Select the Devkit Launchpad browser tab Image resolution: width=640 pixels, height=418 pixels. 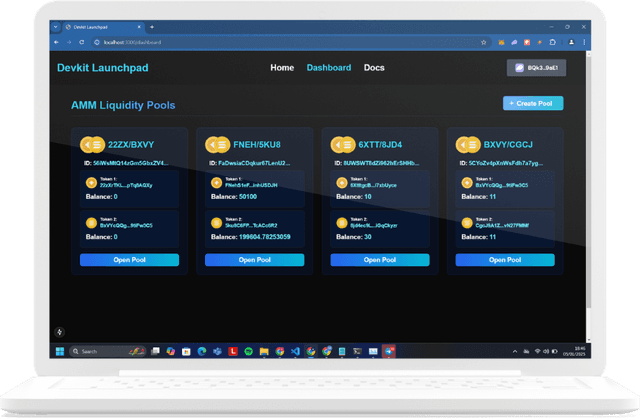[x=102, y=27]
